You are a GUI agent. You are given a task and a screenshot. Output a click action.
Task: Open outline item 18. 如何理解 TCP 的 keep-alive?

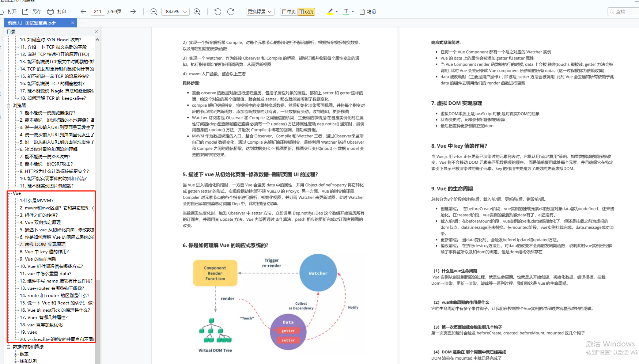tap(53, 98)
